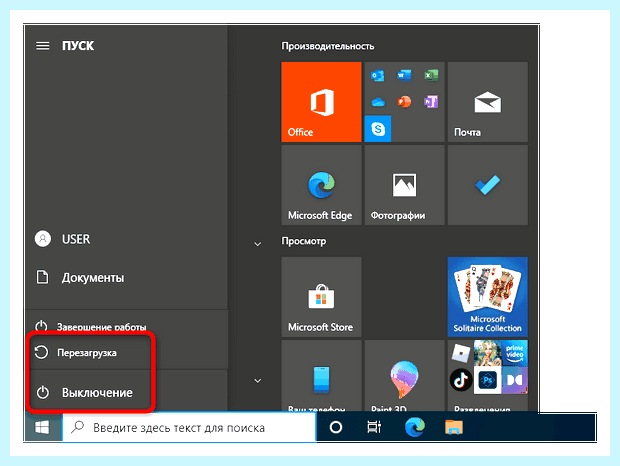
Task: Click the lower chevron beside Ваш телефон tile
Action: [257, 381]
